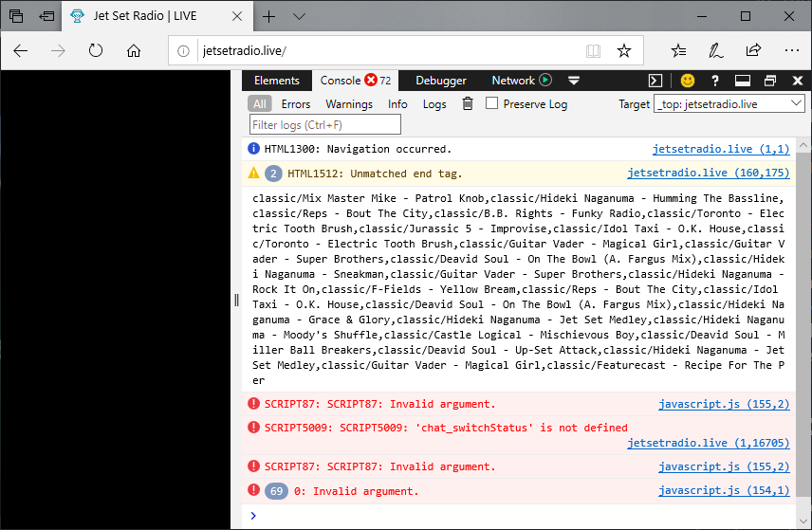Undock DevTools into separate window
Viewport: 812px width, 530px height.
pyautogui.click(x=770, y=81)
